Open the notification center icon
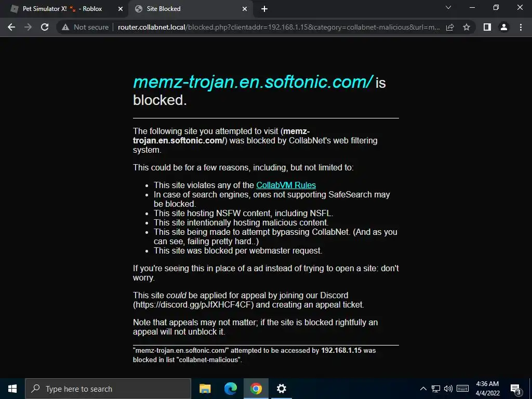 (515, 389)
